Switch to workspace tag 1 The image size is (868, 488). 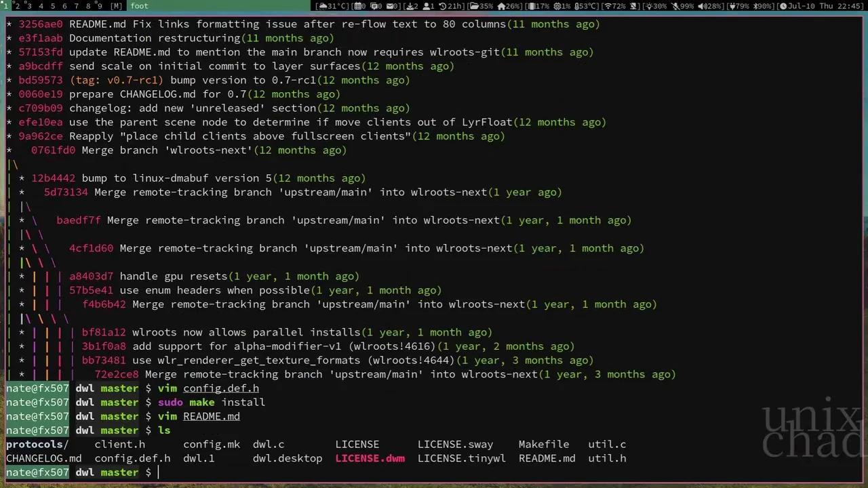point(7,6)
